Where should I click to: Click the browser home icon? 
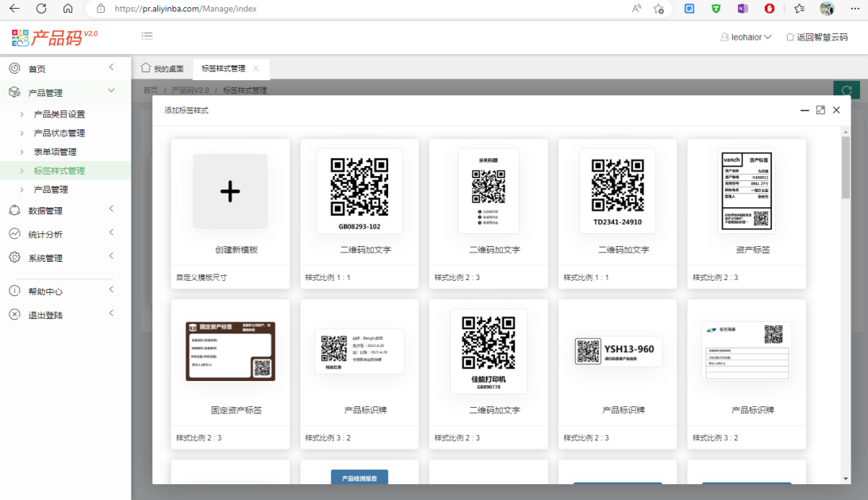pyautogui.click(x=67, y=9)
